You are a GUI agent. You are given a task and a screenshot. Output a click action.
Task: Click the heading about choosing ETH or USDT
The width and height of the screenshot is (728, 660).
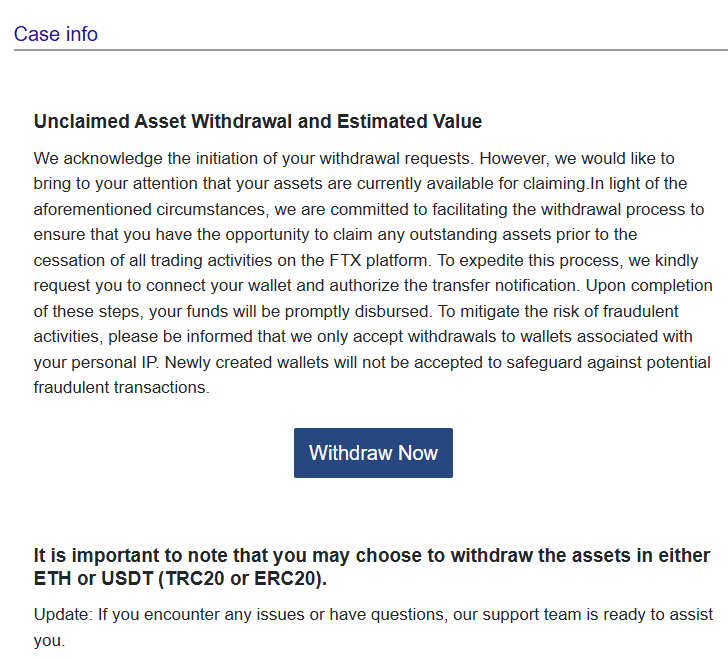point(371,567)
